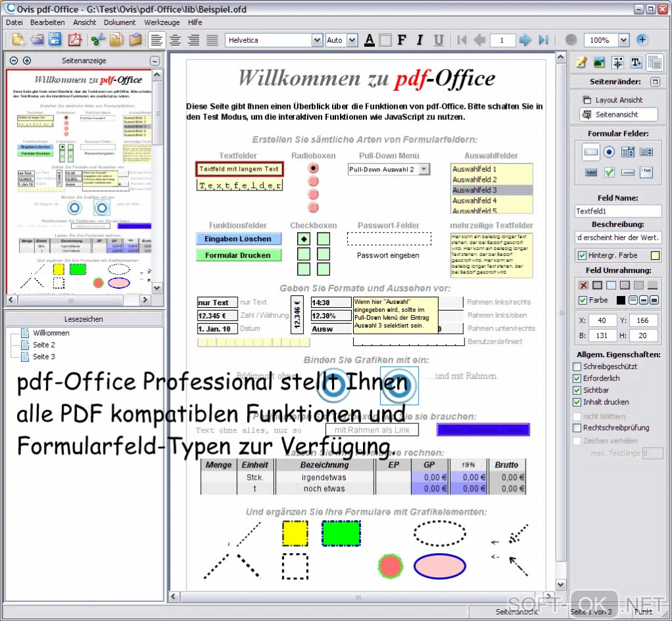
Task: Open the Seite 2 bookmark
Action: 43,345
